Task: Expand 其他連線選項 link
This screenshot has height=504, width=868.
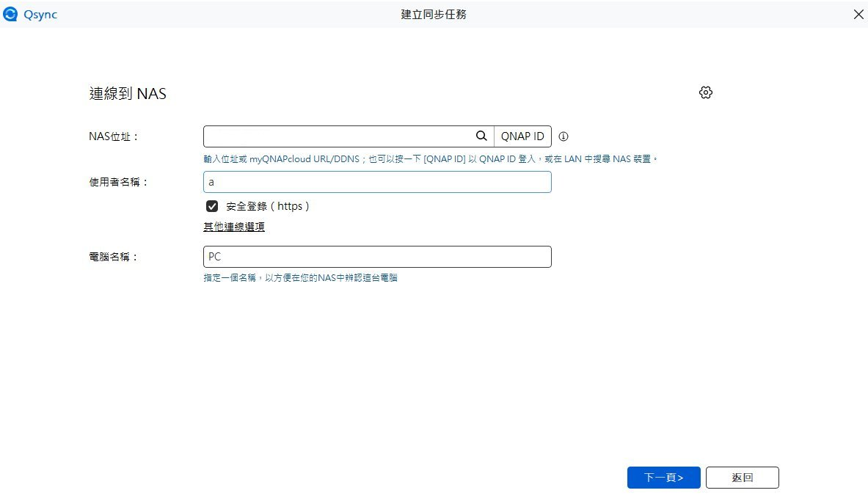Action: [x=234, y=227]
